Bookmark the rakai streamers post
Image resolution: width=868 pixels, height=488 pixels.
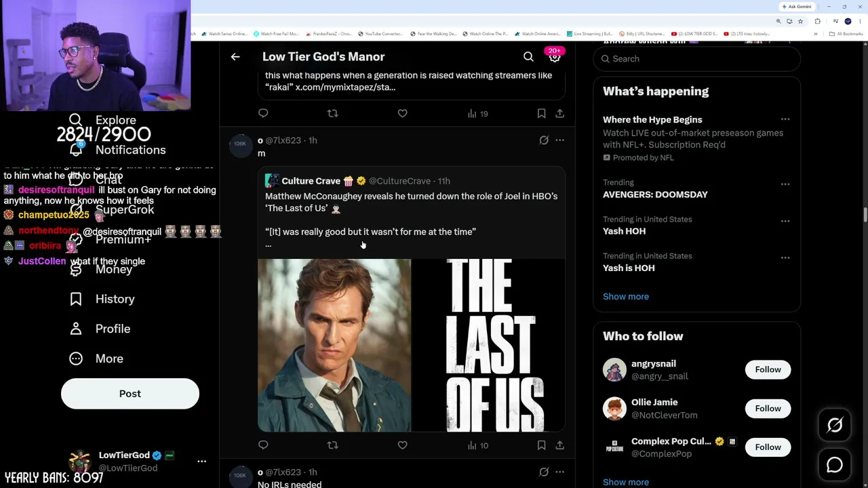541,113
